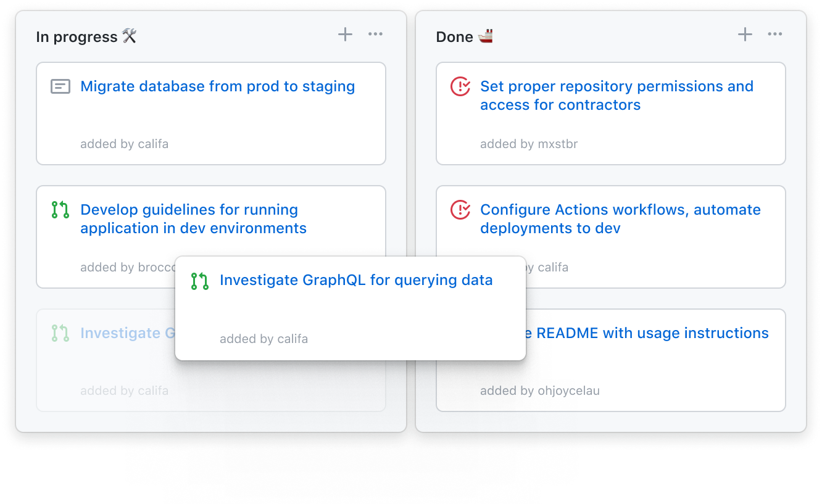Click 'added by mxstbr' text
Image resolution: width=822 pixels, height=504 pixels.
click(529, 144)
